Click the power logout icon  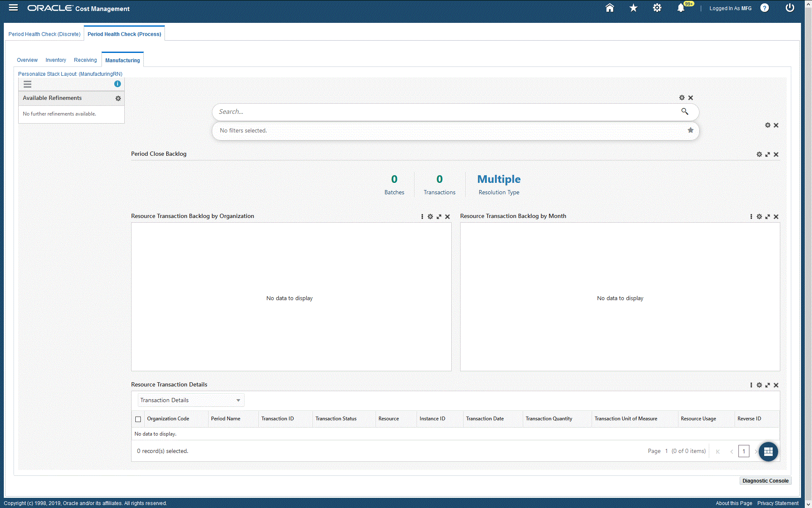point(790,8)
